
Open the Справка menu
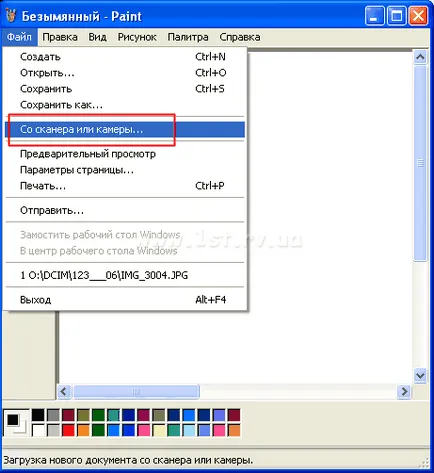point(240,37)
